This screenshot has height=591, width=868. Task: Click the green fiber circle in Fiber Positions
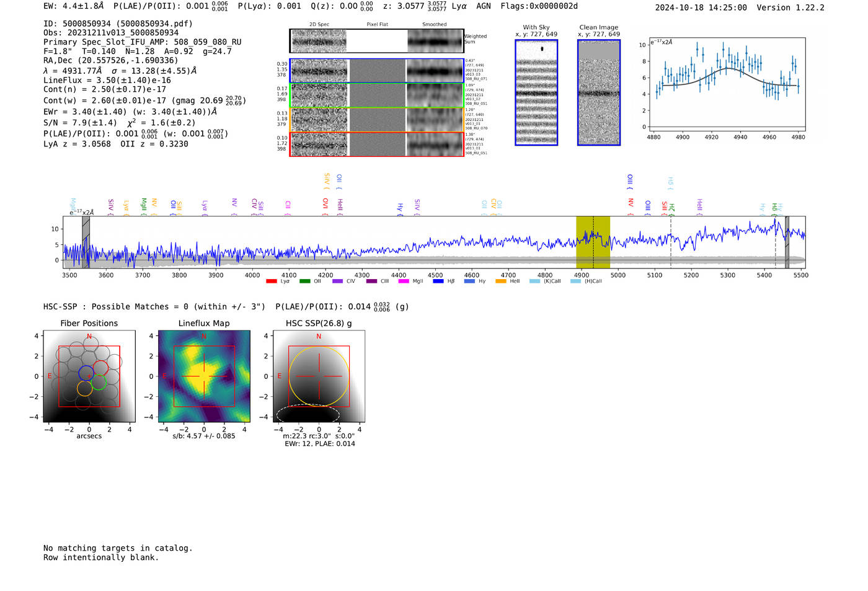99,383
